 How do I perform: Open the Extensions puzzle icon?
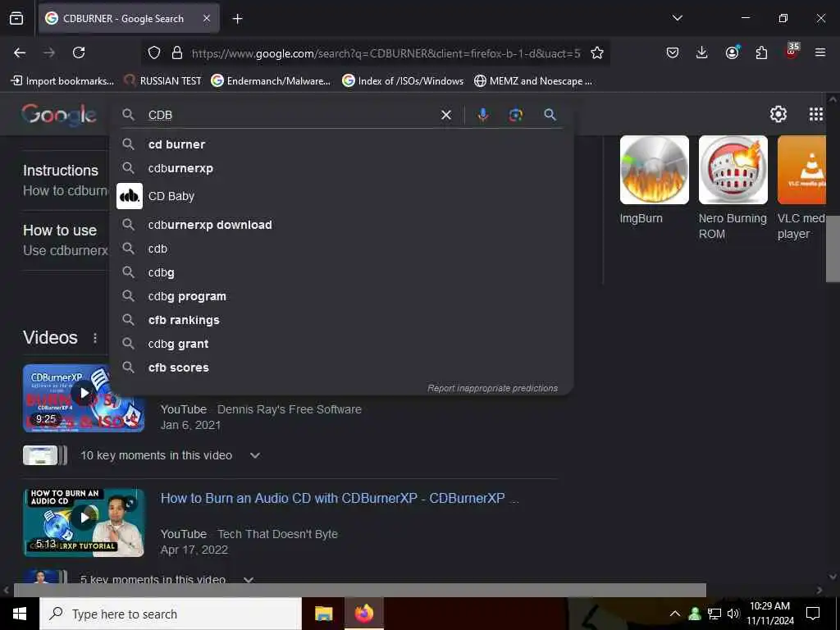click(x=761, y=52)
